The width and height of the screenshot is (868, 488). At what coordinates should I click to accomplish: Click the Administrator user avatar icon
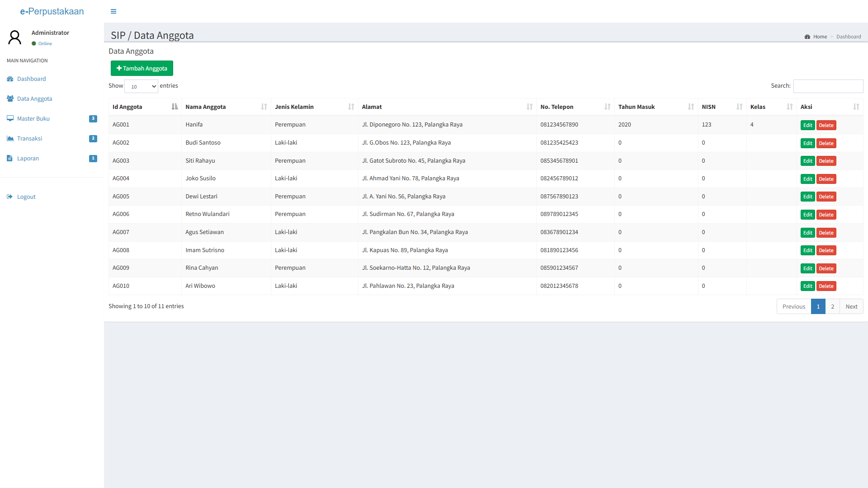coord(15,38)
